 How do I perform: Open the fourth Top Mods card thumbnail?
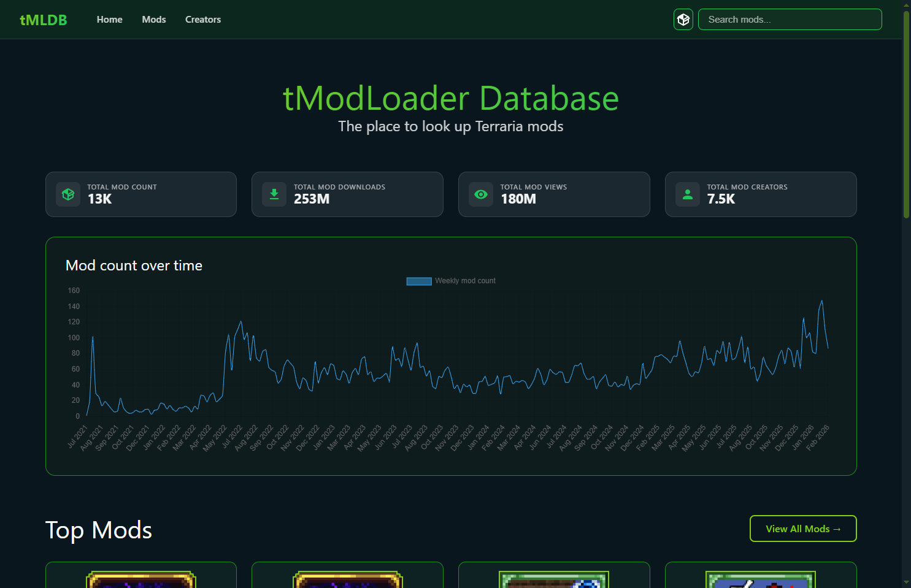point(761,579)
